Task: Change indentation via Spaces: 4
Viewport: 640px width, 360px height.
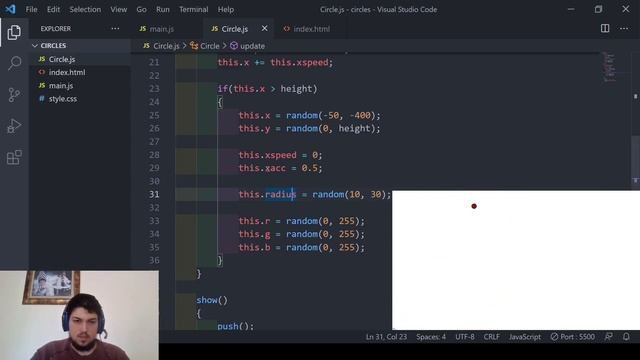Action: click(x=431, y=337)
